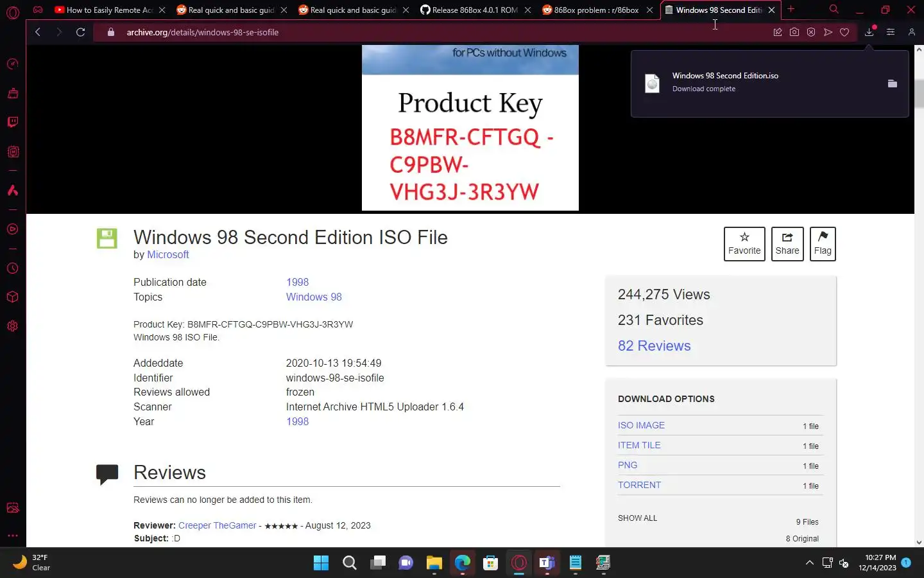Open My Flow send arrow icon

(828, 32)
